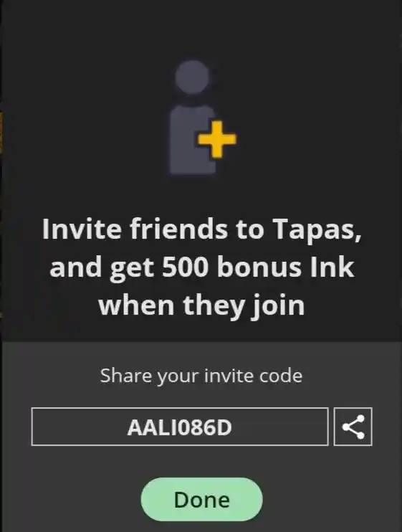Click the "and get 500 bonus Ink" text
Screen dimensions: 402x532
pos(202,267)
